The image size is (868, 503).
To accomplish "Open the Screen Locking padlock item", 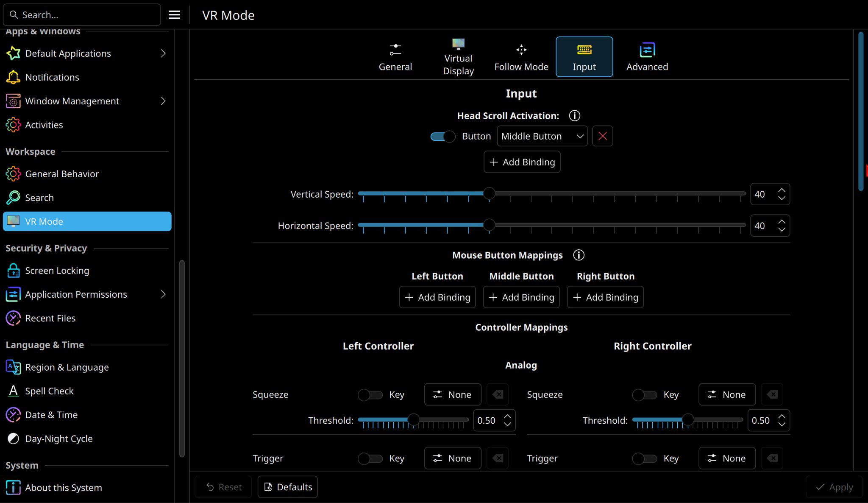I will click(x=57, y=271).
